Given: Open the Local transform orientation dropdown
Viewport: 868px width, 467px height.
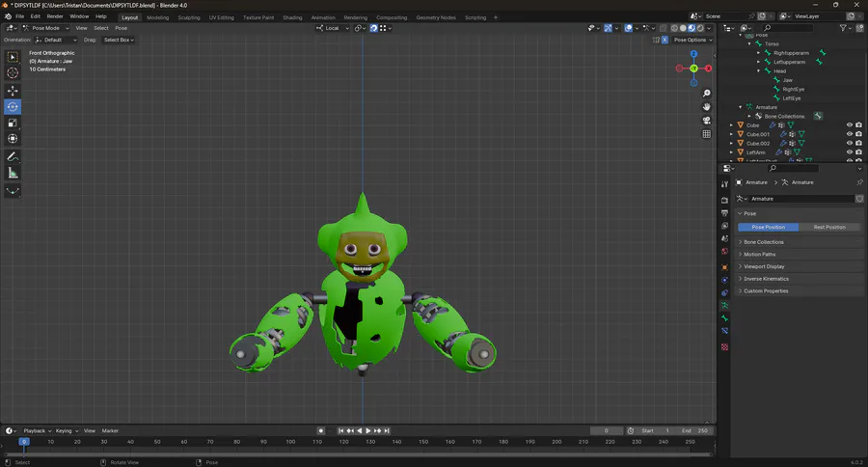Looking at the screenshot, I should tap(333, 28).
